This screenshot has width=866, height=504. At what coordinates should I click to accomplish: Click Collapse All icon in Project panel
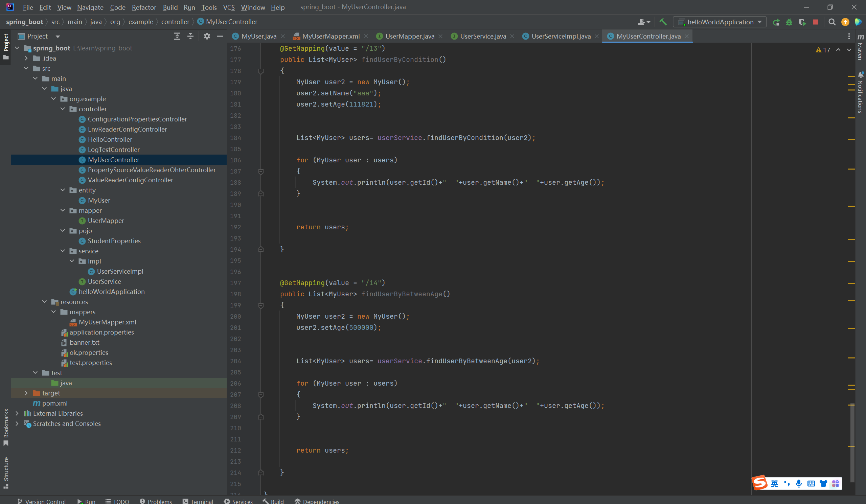coord(190,36)
